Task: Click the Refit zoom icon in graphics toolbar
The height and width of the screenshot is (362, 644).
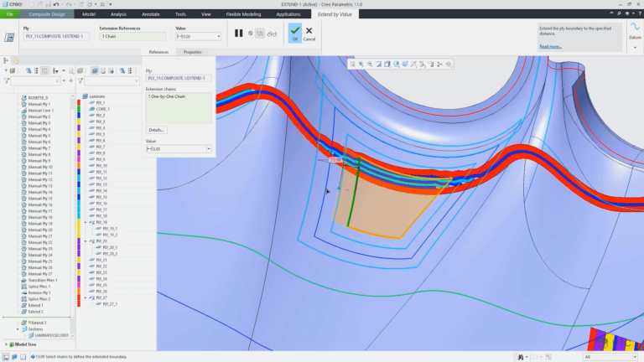Action: coord(352,65)
